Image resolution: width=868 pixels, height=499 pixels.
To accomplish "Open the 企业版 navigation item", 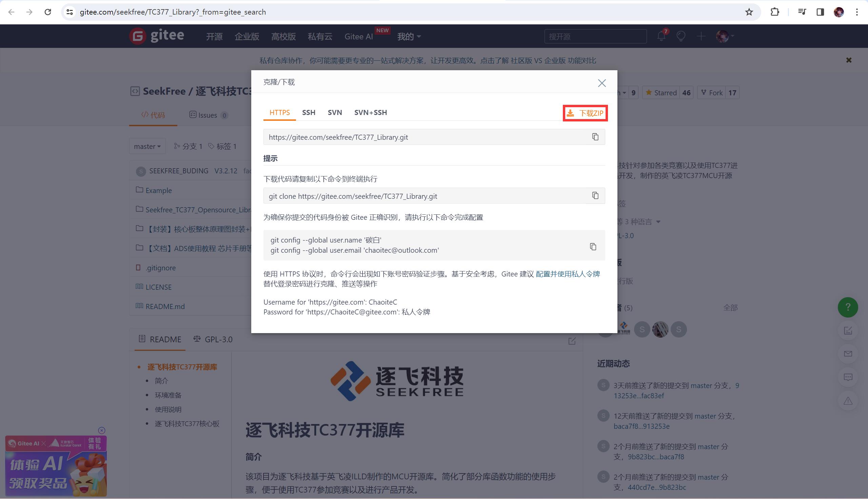I will click(246, 36).
